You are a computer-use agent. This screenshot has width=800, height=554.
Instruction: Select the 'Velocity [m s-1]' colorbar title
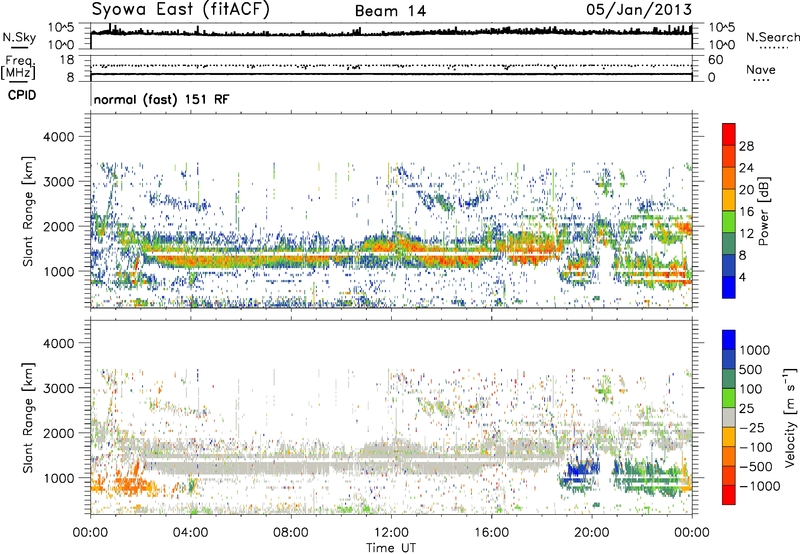(790, 417)
